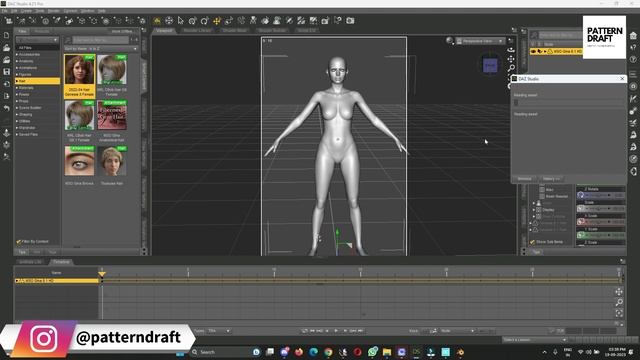Open the Sort by Name dropdown
Viewport: 640px width, 360px height.
click(100, 49)
